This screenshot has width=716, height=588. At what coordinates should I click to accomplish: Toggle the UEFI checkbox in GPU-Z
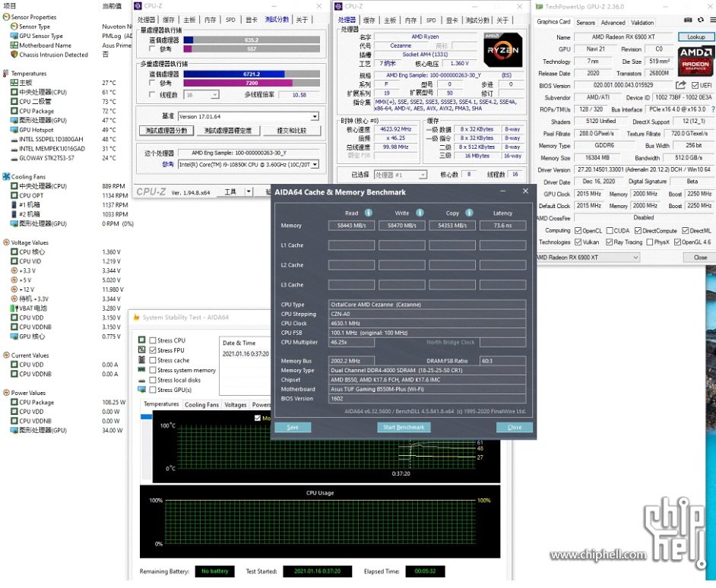pos(694,86)
